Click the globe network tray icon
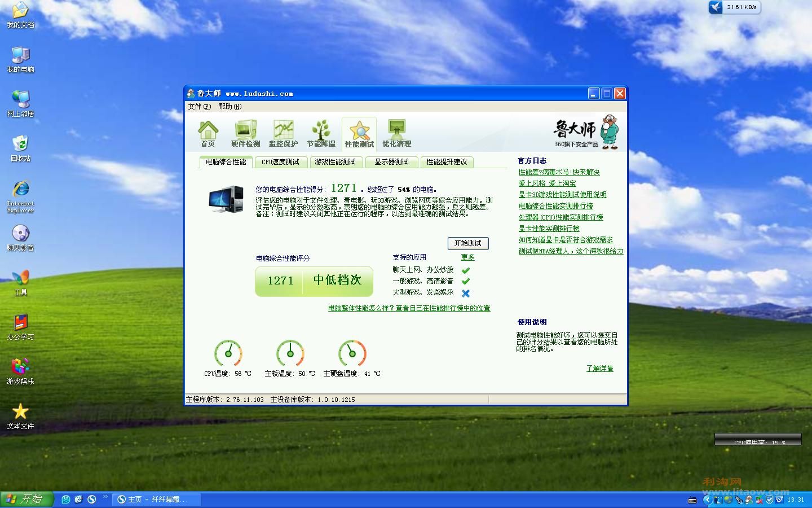This screenshot has width=812, height=508. click(x=728, y=500)
